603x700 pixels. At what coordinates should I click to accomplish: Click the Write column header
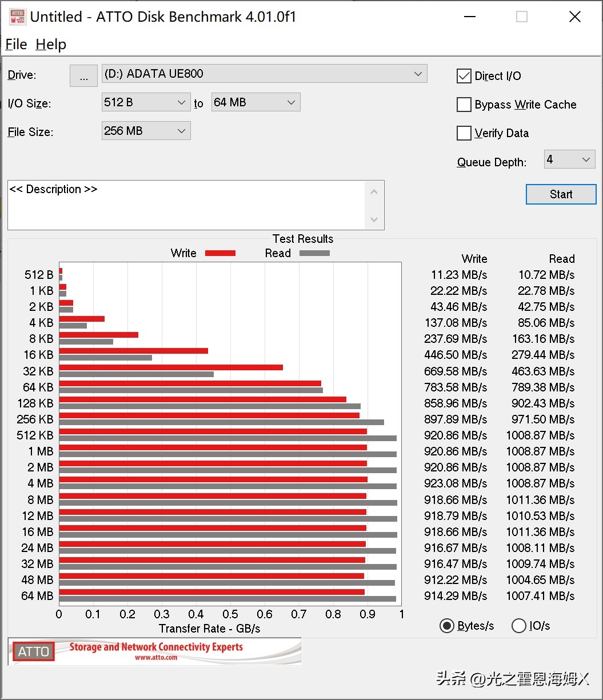tap(474, 259)
